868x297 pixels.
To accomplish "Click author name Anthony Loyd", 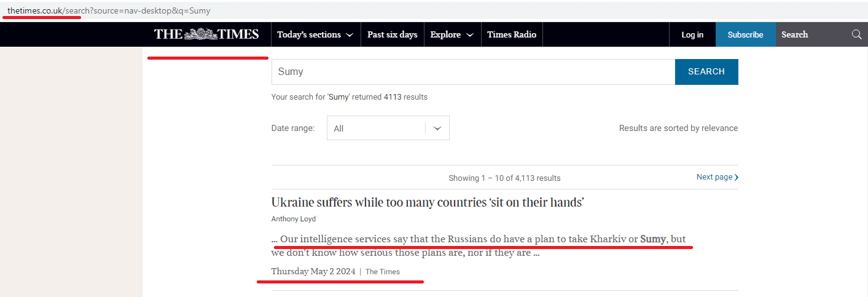I will point(294,219).
